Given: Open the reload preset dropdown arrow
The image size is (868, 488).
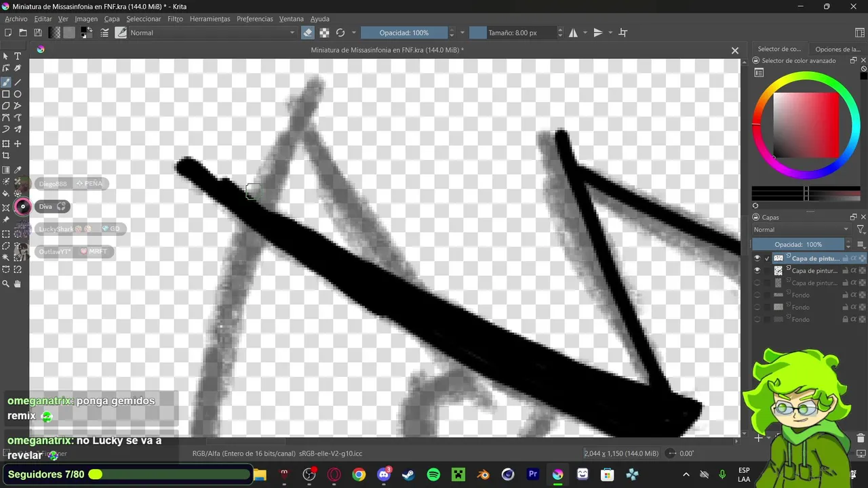Looking at the screenshot, I should coord(353,33).
